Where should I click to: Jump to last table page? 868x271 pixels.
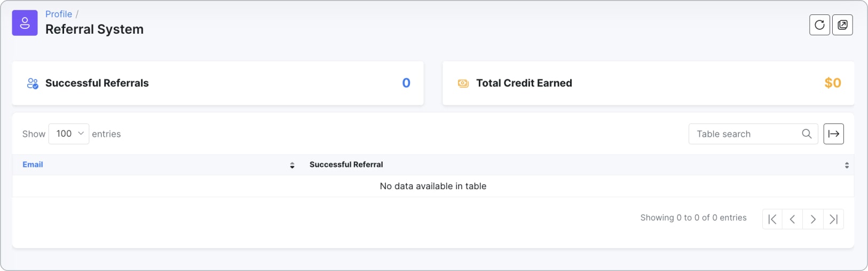[x=833, y=219]
